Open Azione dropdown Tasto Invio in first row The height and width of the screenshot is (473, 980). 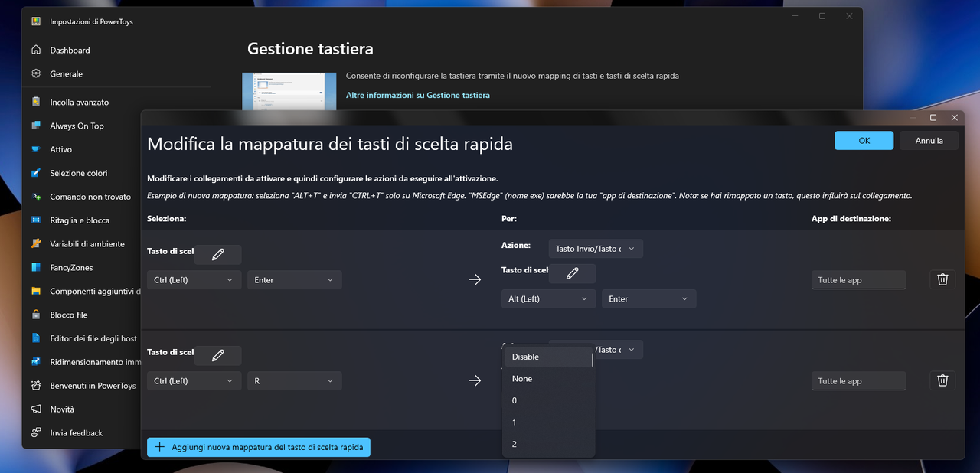click(x=596, y=249)
